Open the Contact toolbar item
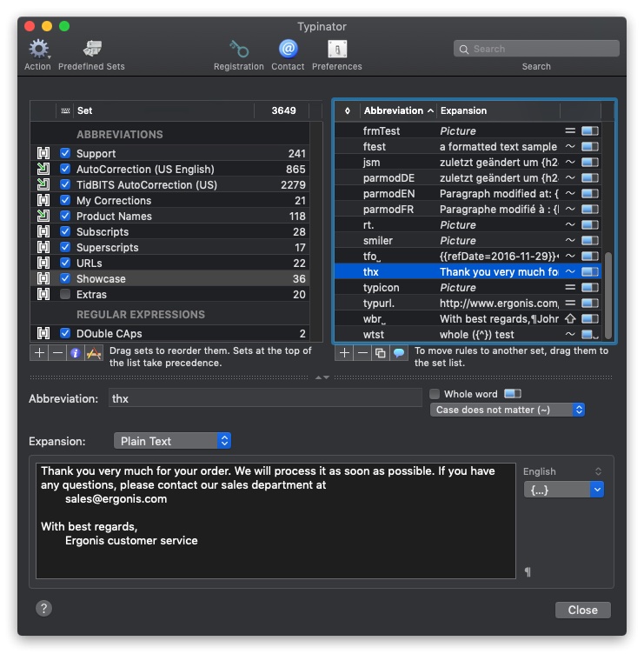 pos(288,50)
